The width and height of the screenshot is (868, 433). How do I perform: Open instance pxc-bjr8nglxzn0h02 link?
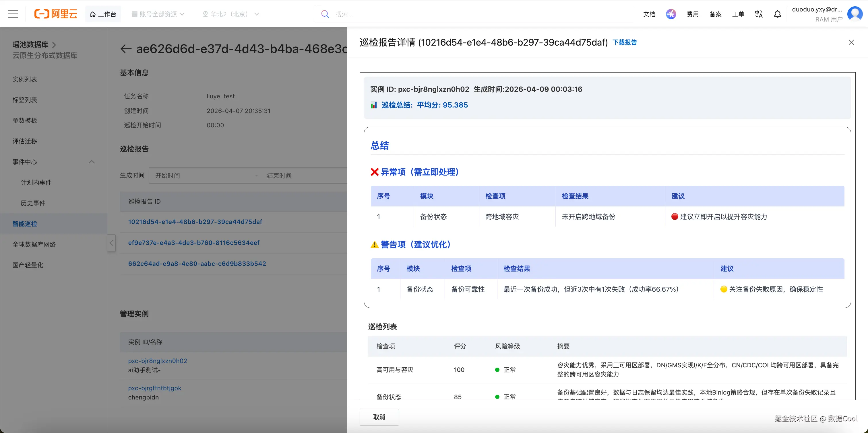157,361
